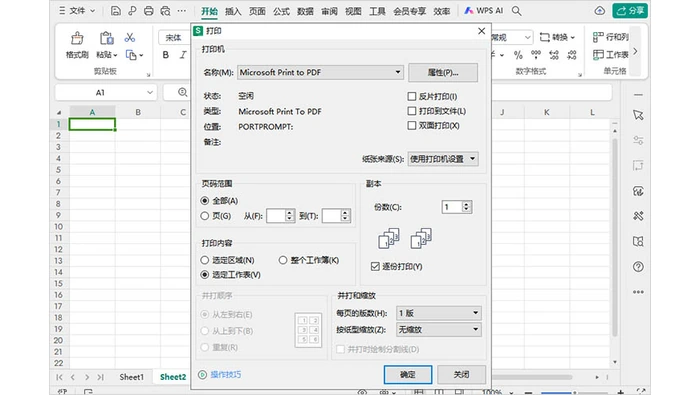The image size is (700, 395).
Task: Select Selection area (选定区域) radio button
Action: (204, 260)
